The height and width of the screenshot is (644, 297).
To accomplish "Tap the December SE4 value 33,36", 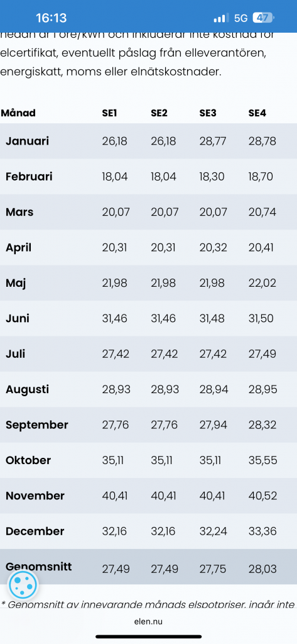I will click(262, 531).
